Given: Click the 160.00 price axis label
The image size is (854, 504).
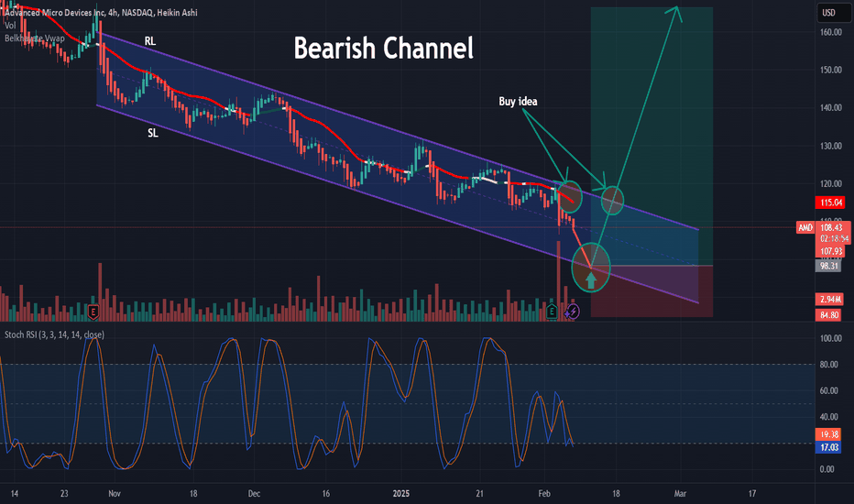Looking at the screenshot, I should [x=831, y=32].
